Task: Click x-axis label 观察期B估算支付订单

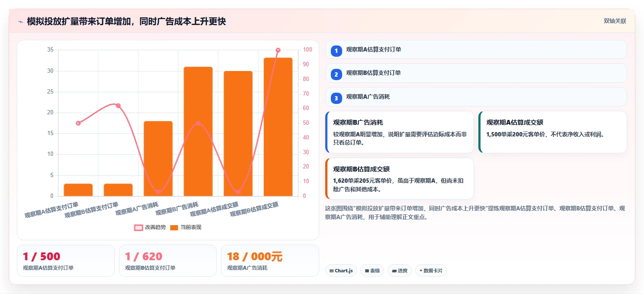Action: coord(92,210)
